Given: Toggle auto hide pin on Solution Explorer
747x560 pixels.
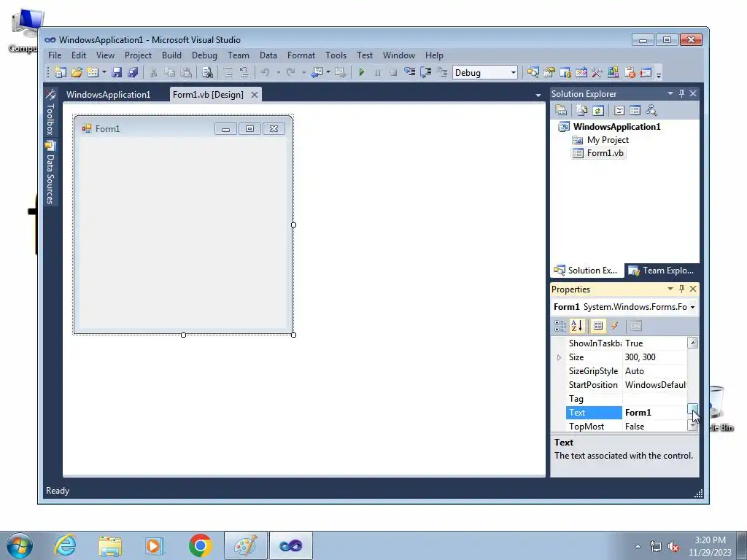Looking at the screenshot, I should [681, 93].
